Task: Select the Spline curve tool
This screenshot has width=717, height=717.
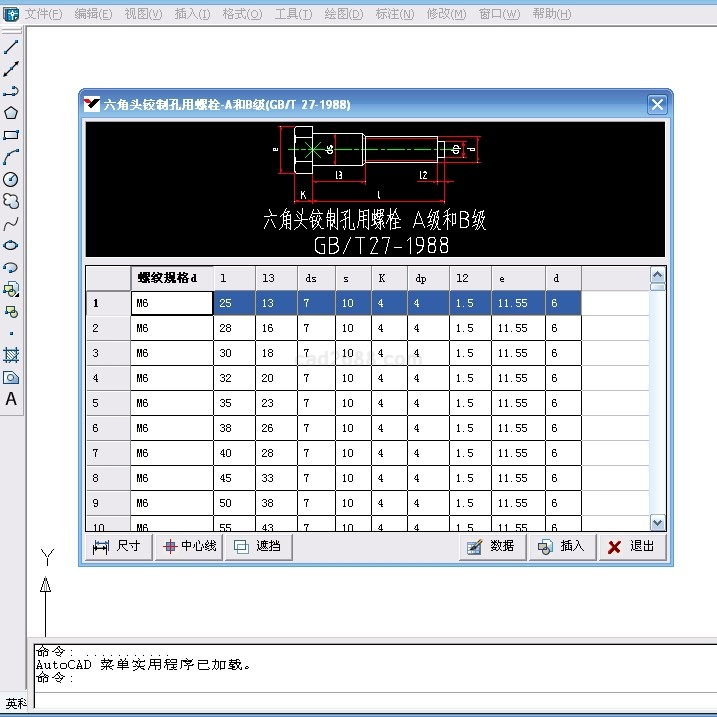Action: click(x=11, y=223)
